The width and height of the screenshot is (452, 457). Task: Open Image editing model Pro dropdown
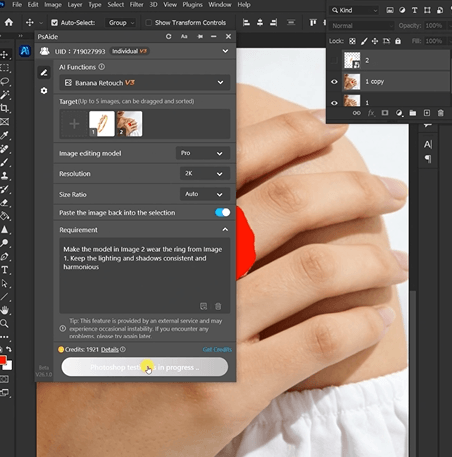[203, 153]
